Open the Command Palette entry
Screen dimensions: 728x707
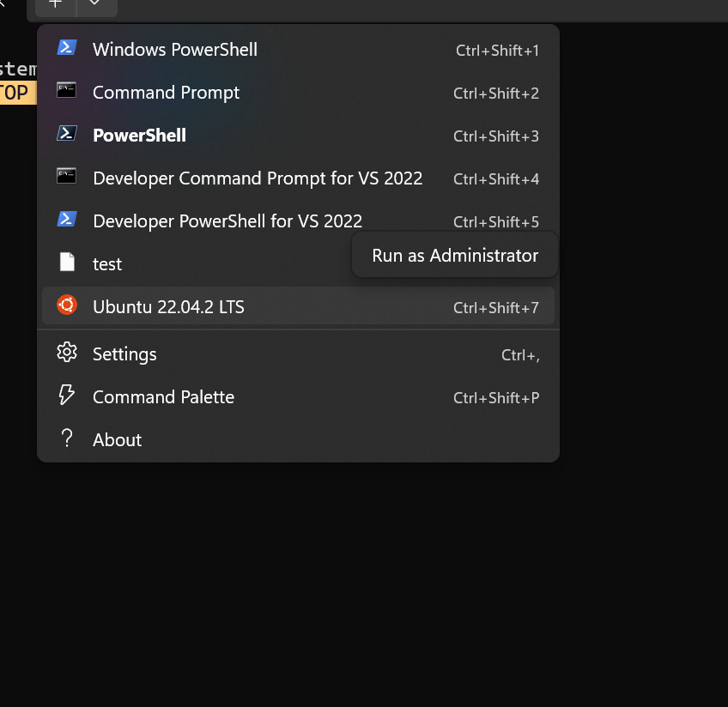click(x=163, y=396)
